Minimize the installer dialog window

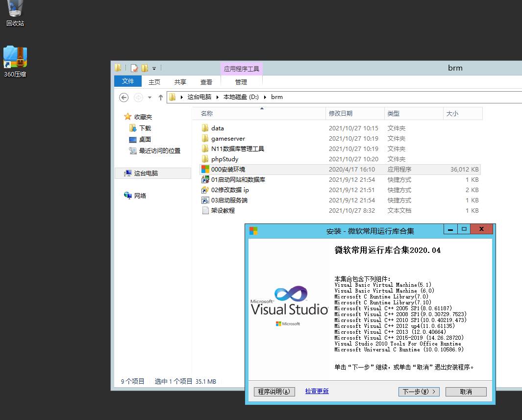click(x=450, y=229)
